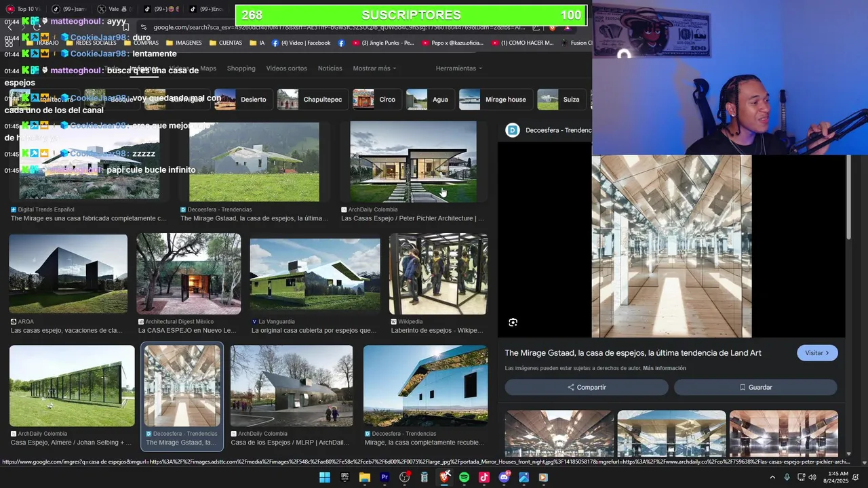Screen dimensions: 868x488
Task: Filter results by the Suiza chip
Action: [x=560, y=100]
